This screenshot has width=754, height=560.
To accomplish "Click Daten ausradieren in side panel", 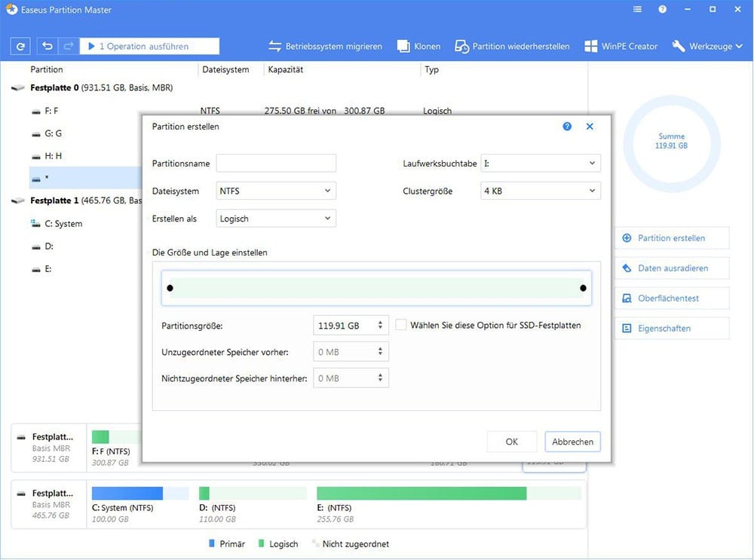I will tap(672, 268).
